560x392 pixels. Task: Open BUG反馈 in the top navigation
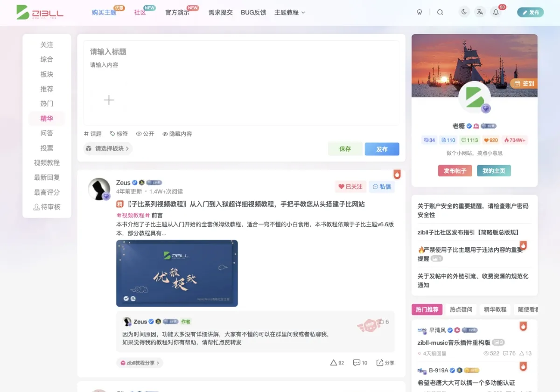point(253,13)
